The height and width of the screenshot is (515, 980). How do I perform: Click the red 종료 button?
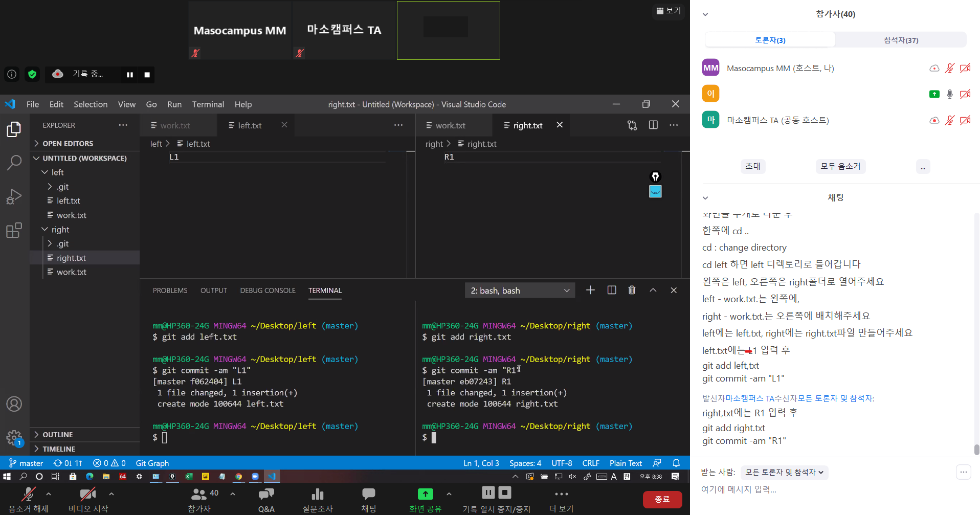(662, 499)
